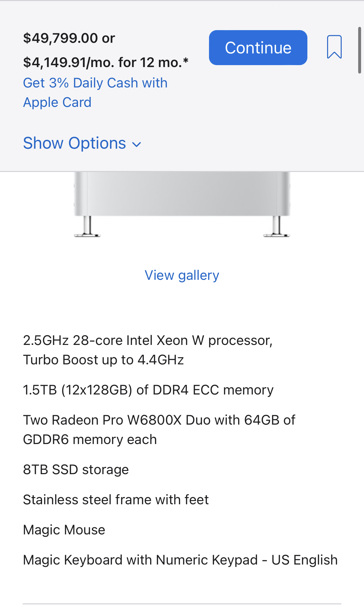Click the $49,799.00 total price

[61, 38]
